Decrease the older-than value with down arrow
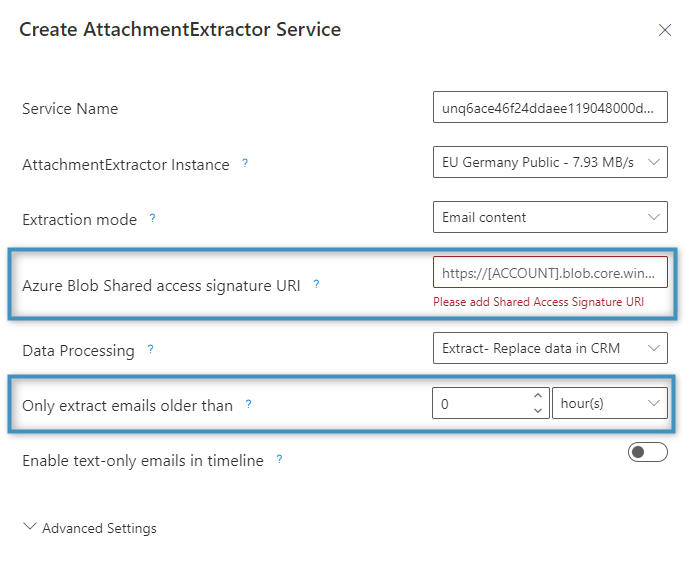Image resolution: width=692 pixels, height=586 pixels. point(538,410)
